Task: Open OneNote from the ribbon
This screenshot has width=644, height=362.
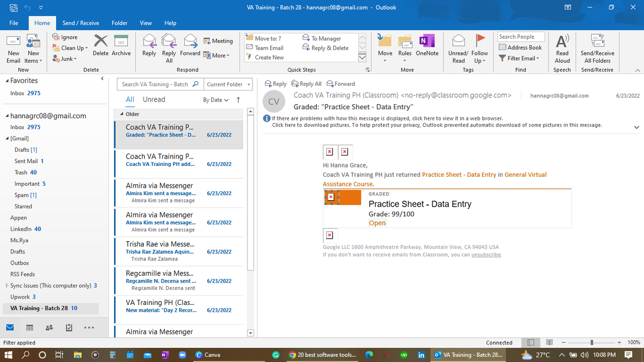Action: 427,46
